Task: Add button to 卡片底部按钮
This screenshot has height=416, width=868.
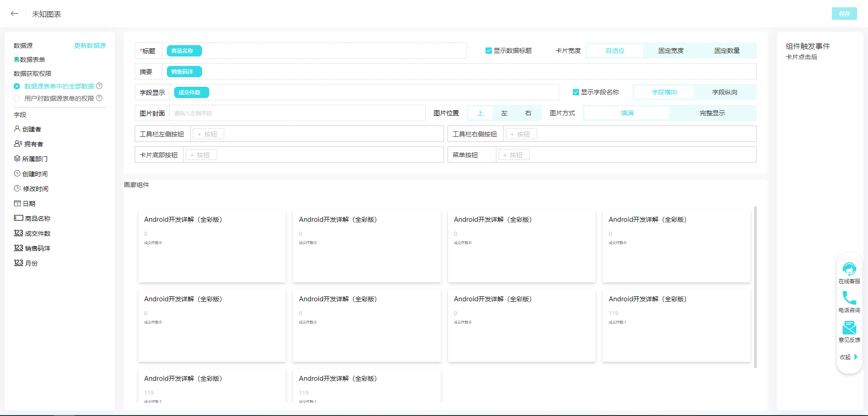Action: point(201,155)
